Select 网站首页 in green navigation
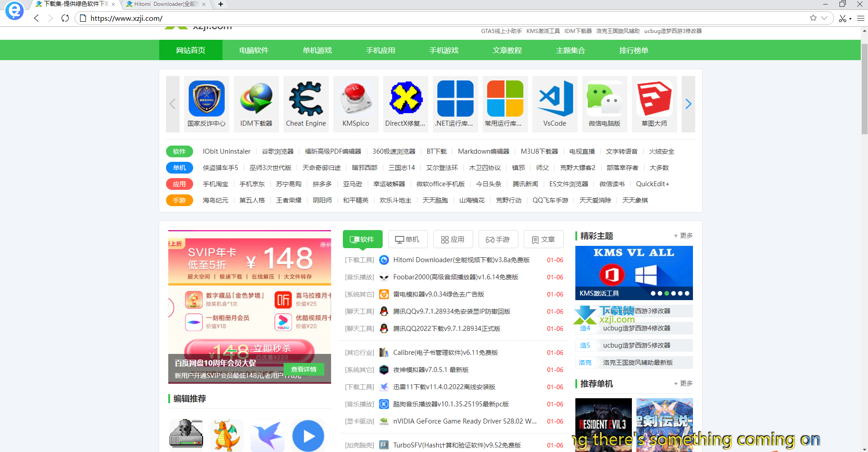This screenshot has height=452, width=868. point(190,50)
